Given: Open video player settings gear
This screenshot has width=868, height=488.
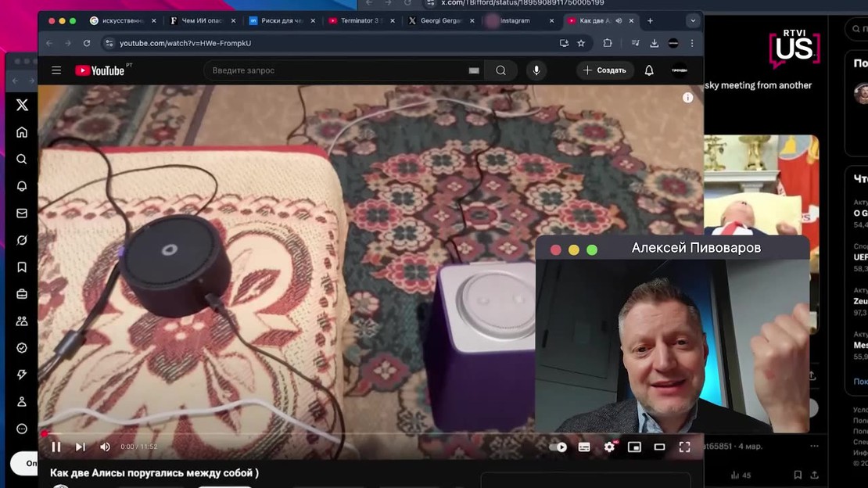Looking at the screenshot, I should tap(609, 447).
